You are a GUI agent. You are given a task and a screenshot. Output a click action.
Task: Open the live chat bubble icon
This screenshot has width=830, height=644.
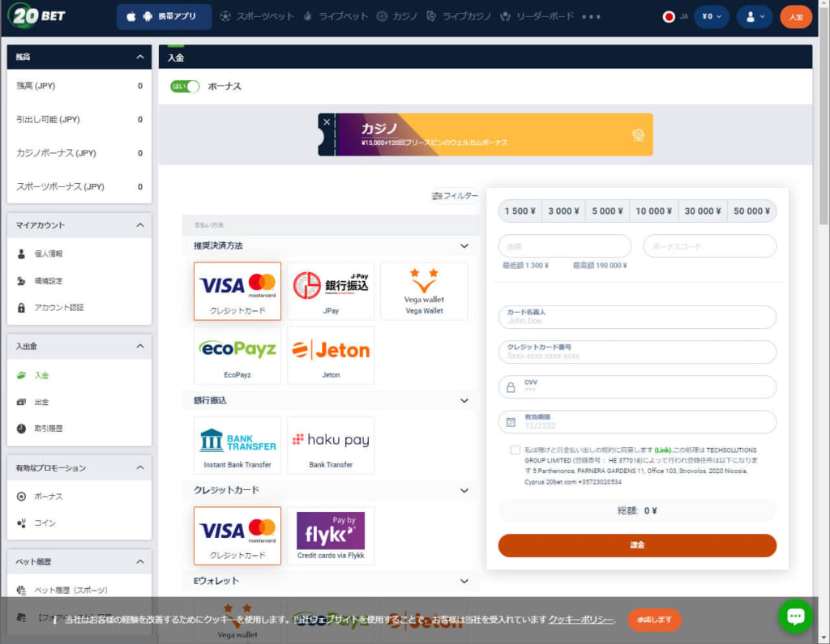[795, 616]
